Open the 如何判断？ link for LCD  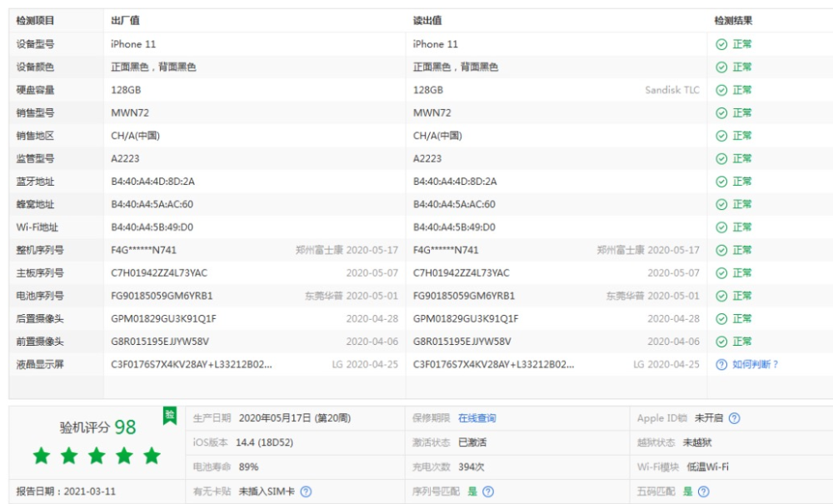click(x=755, y=364)
